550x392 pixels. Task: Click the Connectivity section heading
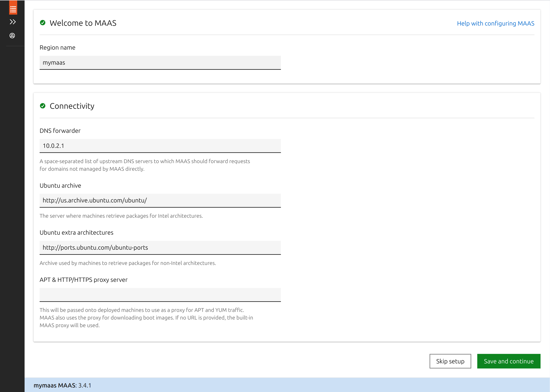coord(72,106)
